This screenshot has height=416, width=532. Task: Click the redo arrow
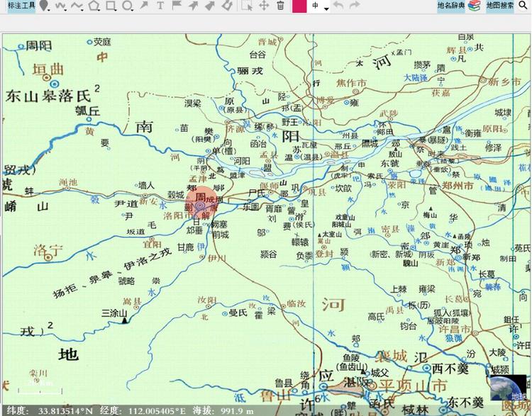[355, 6]
